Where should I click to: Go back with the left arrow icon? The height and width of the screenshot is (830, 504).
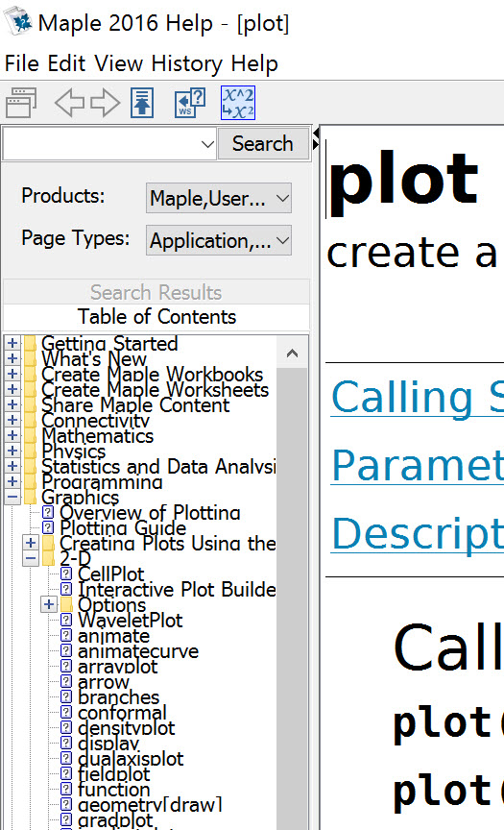tap(70, 102)
